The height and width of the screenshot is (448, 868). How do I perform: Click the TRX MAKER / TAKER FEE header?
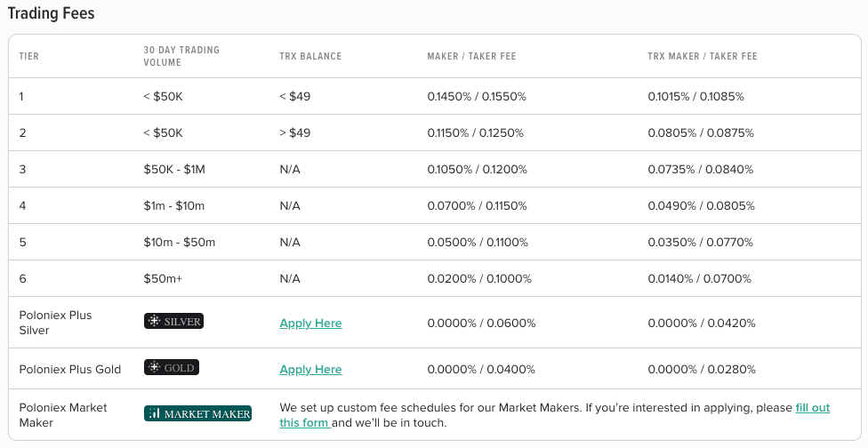[x=703, y=56]
